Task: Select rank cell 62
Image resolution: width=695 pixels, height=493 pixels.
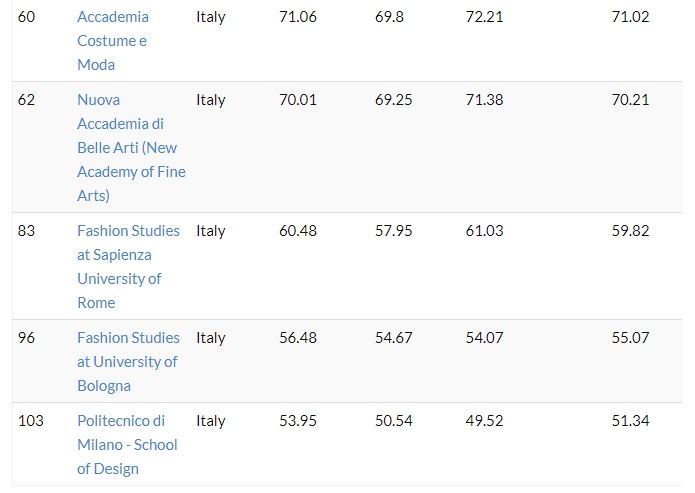Action: (26, 100)
